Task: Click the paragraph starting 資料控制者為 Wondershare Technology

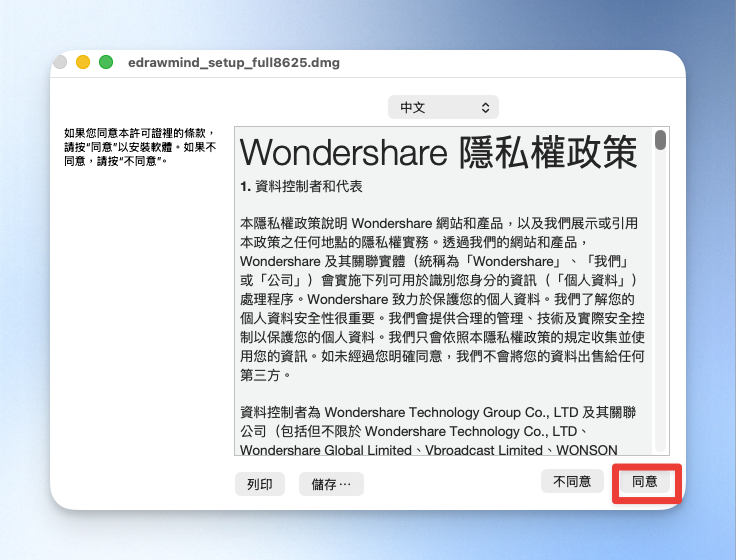Action: point(438,431)
